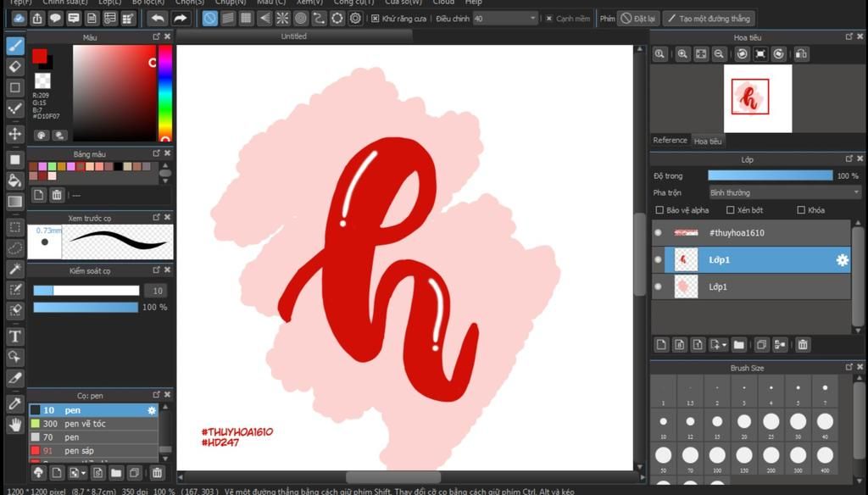Select the Untitled document tab
The image size is (868, 495).
pos(294,36)
